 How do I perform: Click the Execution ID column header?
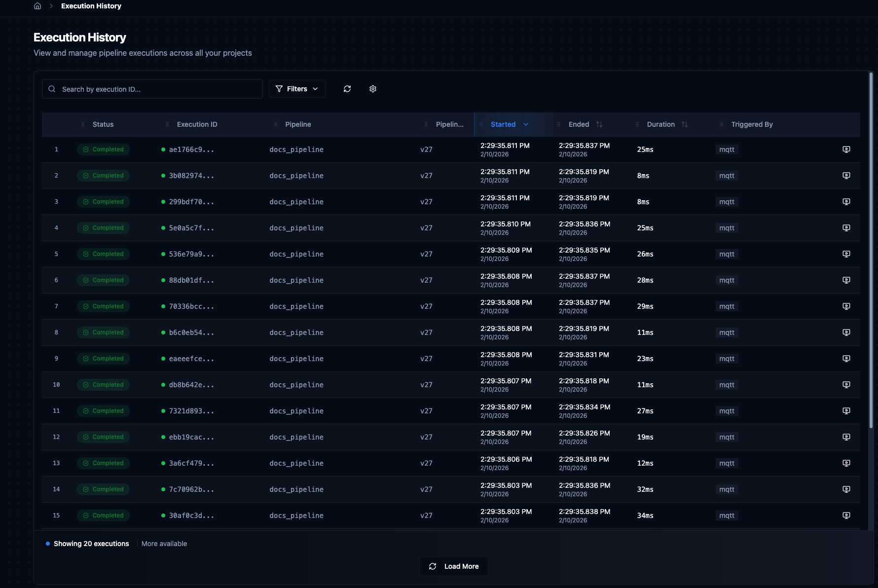pos(197,124)
